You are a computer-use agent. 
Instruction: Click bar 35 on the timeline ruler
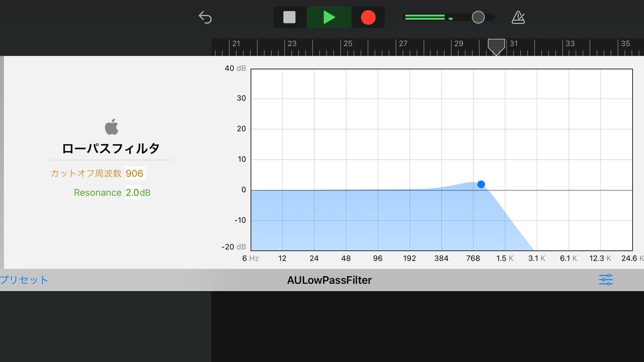coord(625,43)
